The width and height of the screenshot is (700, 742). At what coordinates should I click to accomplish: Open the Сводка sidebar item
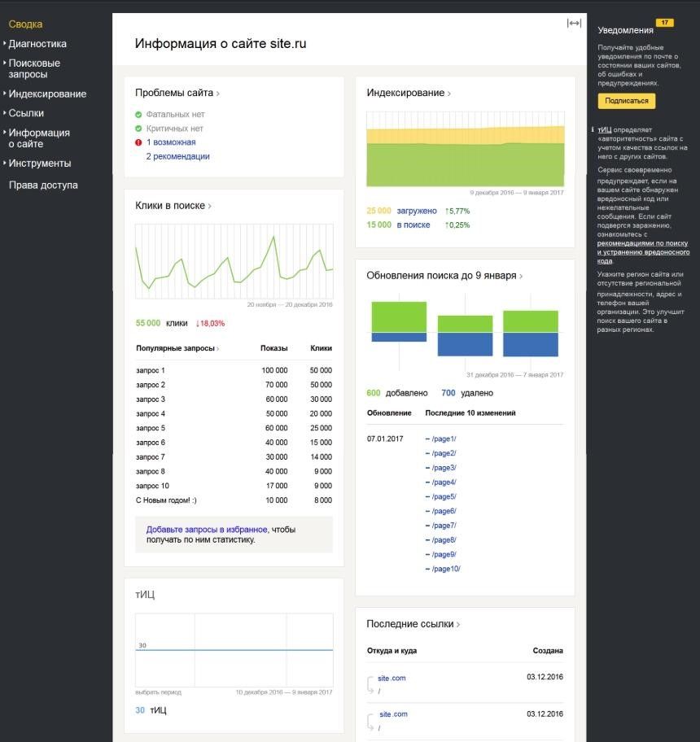click(x=25, y=24)
